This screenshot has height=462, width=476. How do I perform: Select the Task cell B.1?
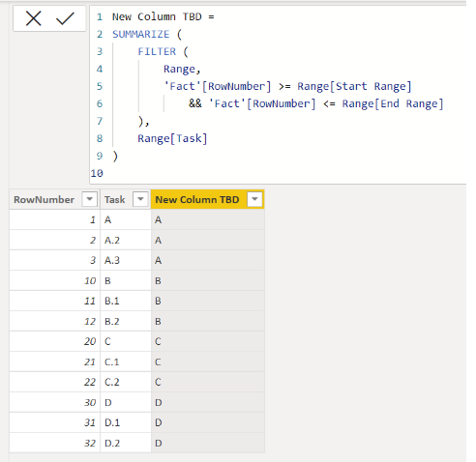[126, 301]
